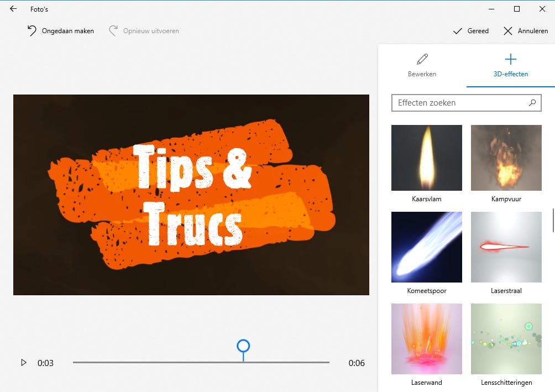
Task: Click the effects list scrollbar
Action: pos(553,220)
